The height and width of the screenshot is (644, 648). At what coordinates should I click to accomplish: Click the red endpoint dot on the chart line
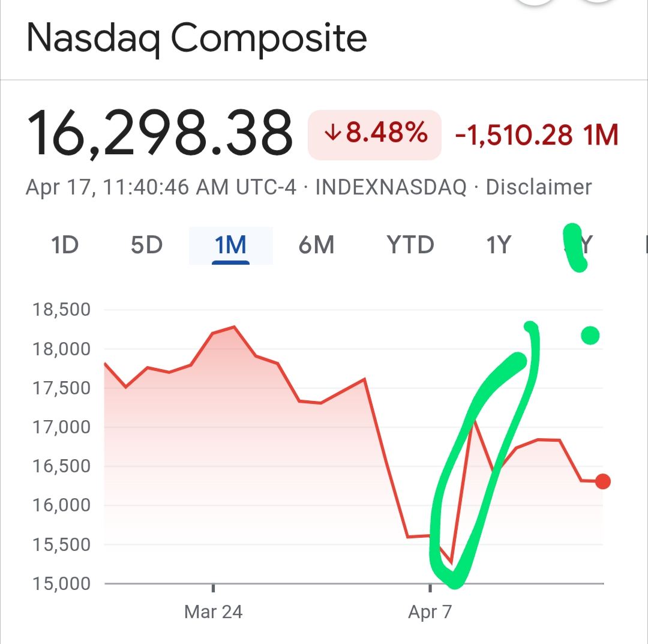click(x=603, y=481)
